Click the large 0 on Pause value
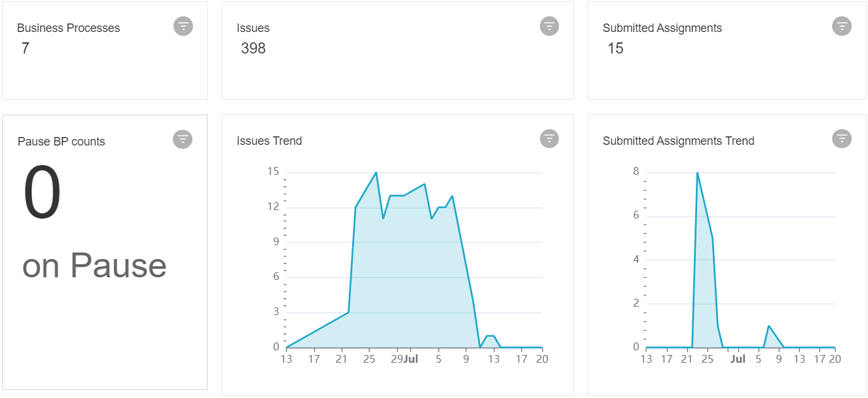Screen dimensions: 868x398 [42, 193]
